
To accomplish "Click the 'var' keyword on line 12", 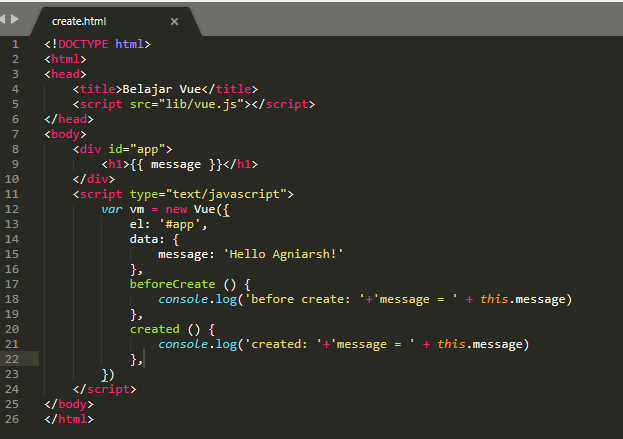I will point(111,209).
